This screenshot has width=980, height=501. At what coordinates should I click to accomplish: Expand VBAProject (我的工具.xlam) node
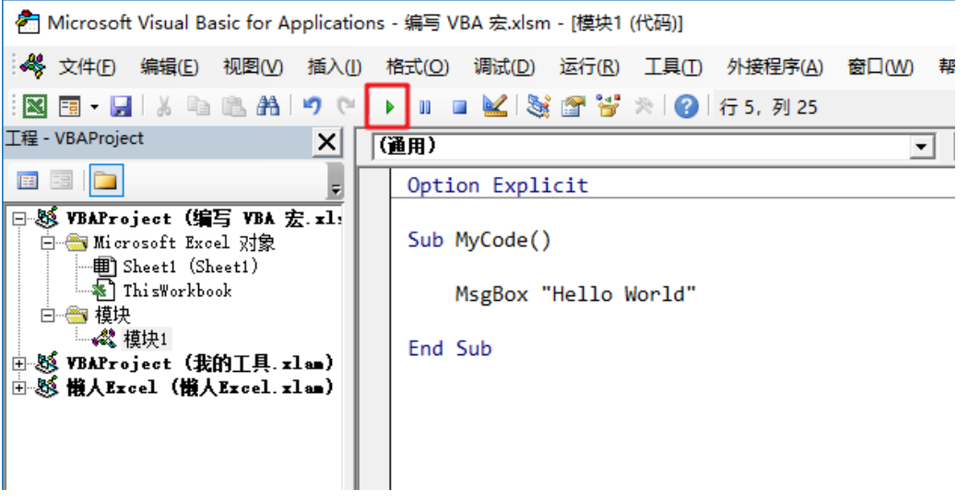tap(19, 364)
